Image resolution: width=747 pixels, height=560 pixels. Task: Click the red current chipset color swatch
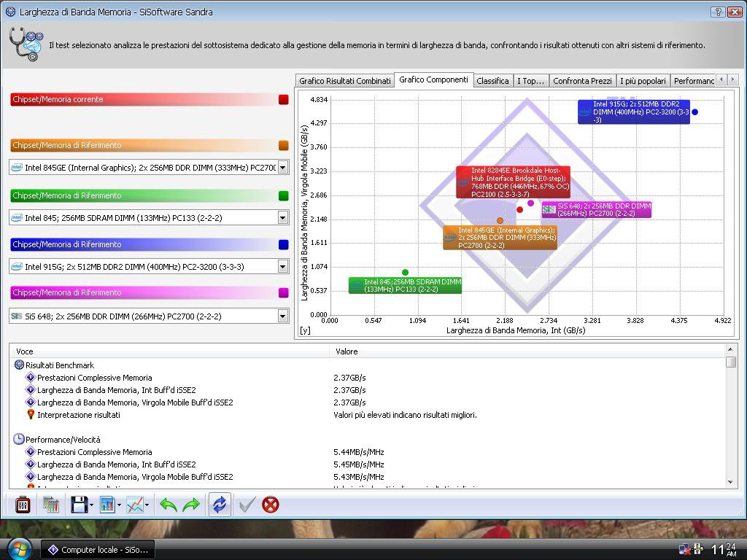(284, 100)
